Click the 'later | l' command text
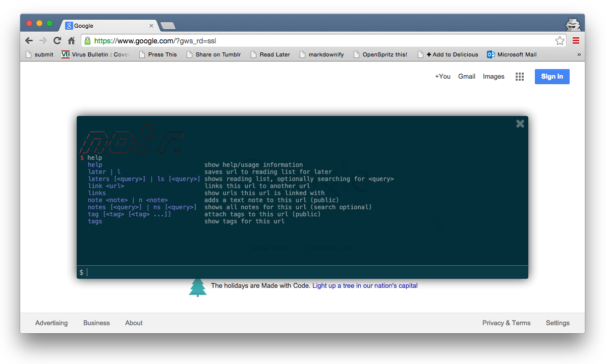Screen dimensions: 606x364 click(104, 172)
